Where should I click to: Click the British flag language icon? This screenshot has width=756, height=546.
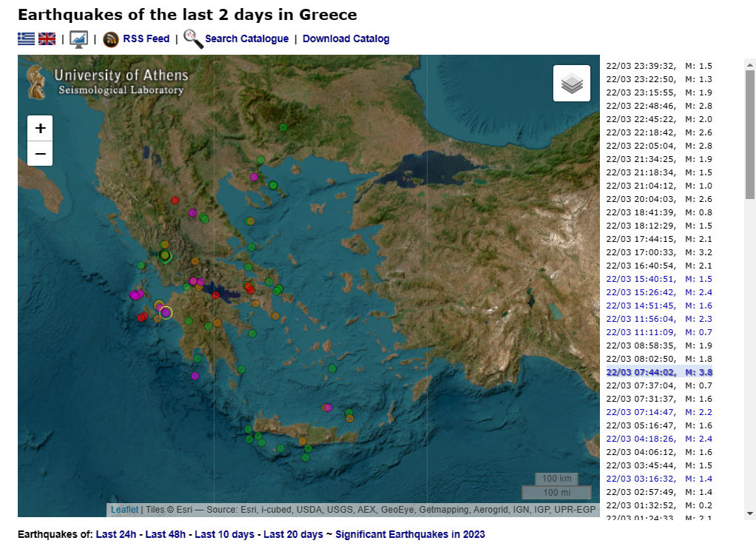(x=47, y=39)
